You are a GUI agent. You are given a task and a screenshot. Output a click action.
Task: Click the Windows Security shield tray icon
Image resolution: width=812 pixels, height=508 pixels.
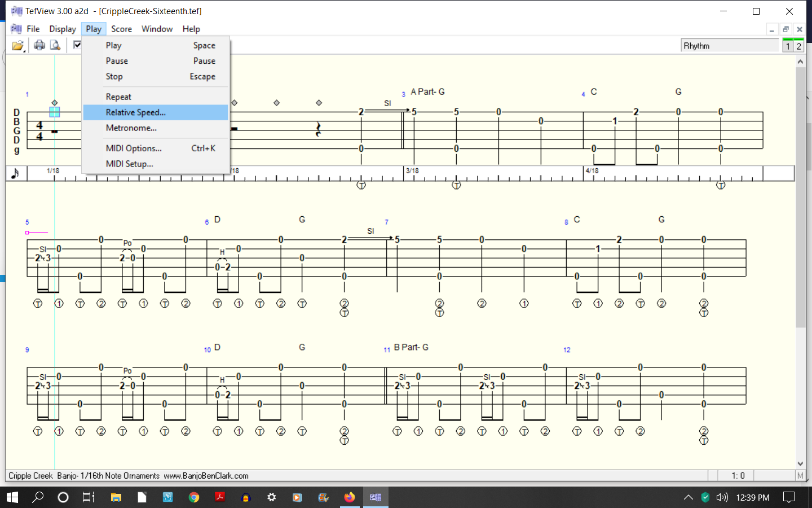pyautogui.click(x=705, y=497)
